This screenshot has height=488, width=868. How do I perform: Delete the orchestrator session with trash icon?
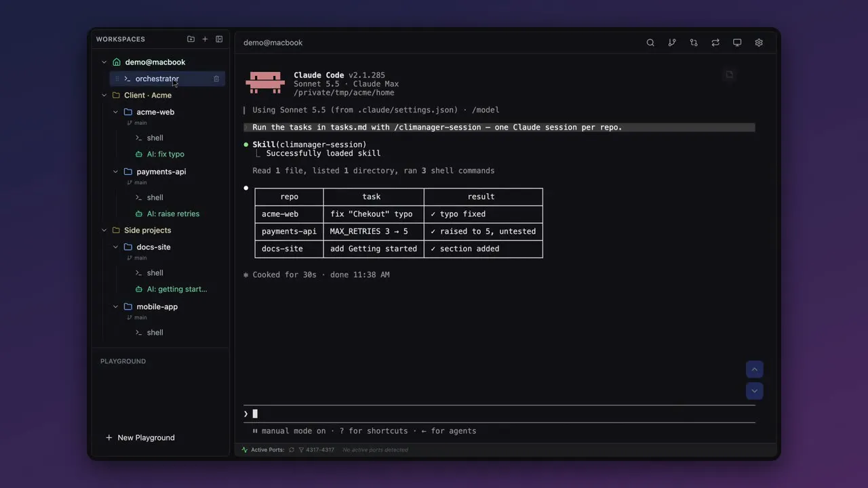point(216,79)
